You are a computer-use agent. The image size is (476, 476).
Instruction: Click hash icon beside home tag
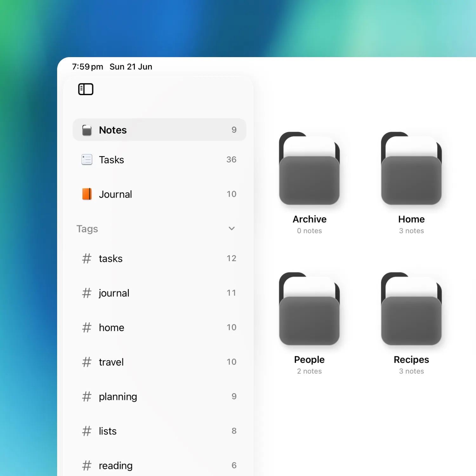[x=87, y=327]
